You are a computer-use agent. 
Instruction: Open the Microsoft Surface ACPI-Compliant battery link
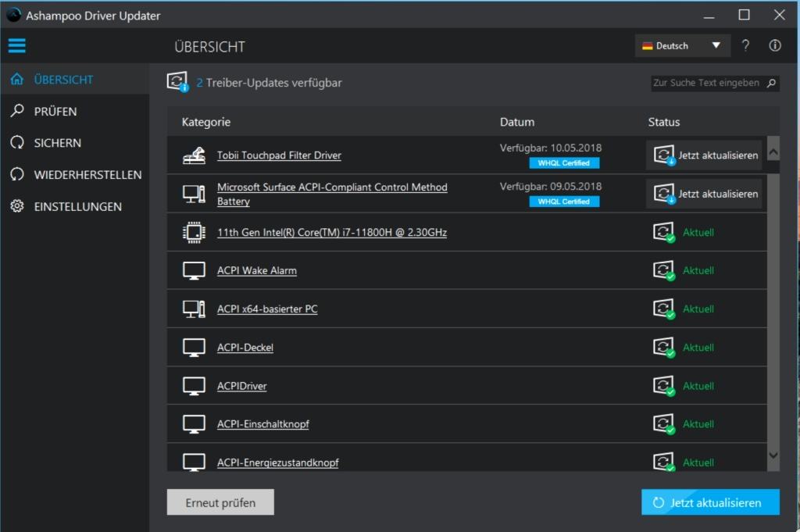332,194
